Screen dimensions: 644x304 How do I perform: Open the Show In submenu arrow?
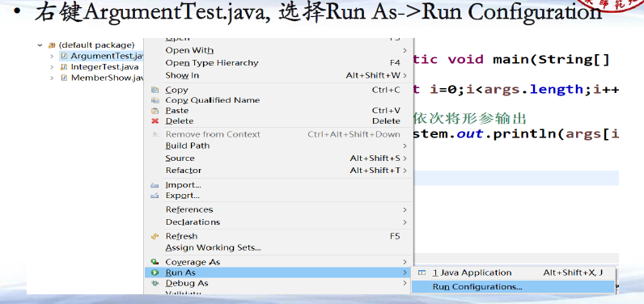tap(405, 75)
